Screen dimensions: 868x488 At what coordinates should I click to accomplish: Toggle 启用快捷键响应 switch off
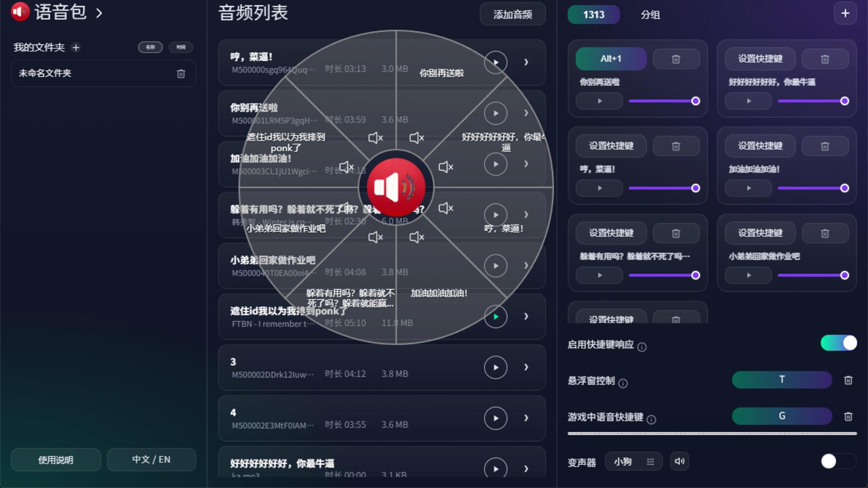click(x=839, y=343)
